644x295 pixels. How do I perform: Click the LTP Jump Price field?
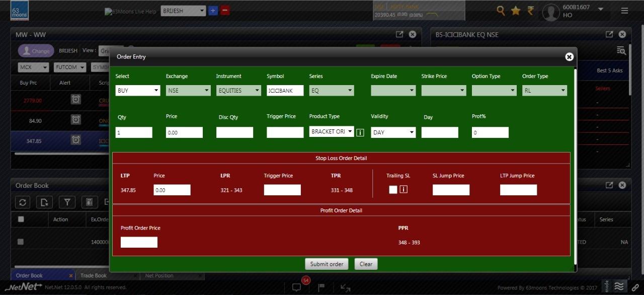coord(518,190)
